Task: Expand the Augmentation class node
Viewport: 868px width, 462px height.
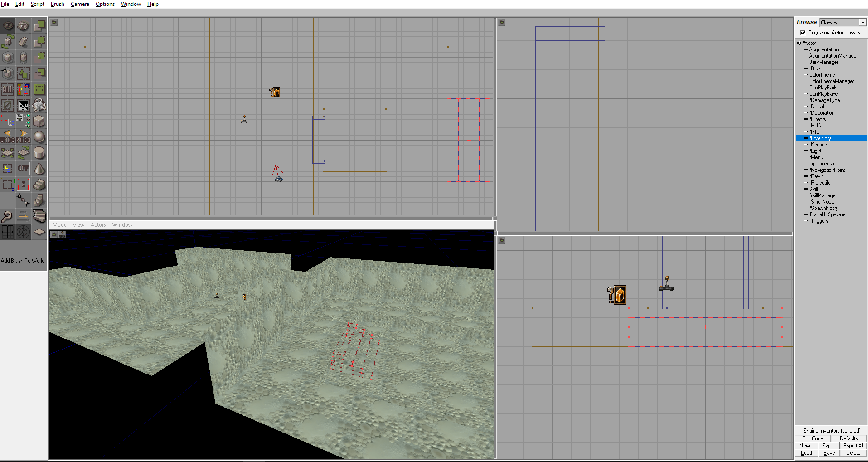Action: tap(805, 49)
